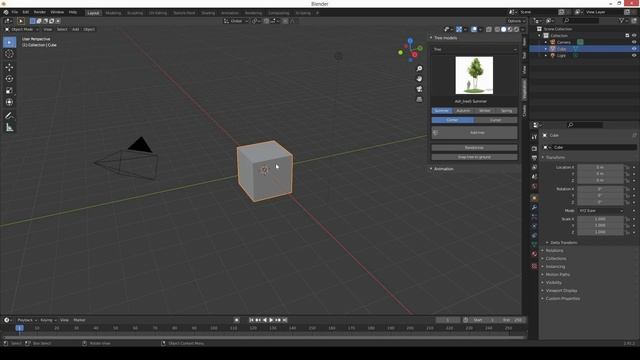Screen dimensions: 640x360
Task: Open the Render menu
Action: tap(40, 12)
